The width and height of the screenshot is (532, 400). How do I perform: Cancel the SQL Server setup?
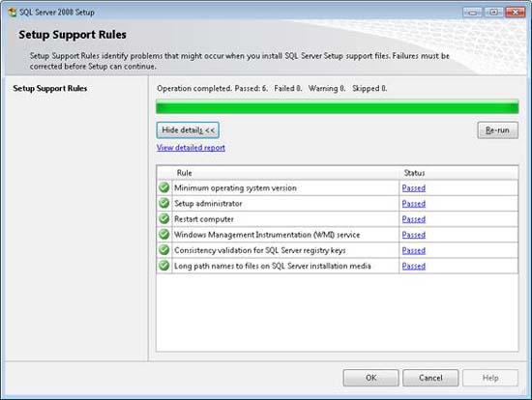click(x=430, y=378)
